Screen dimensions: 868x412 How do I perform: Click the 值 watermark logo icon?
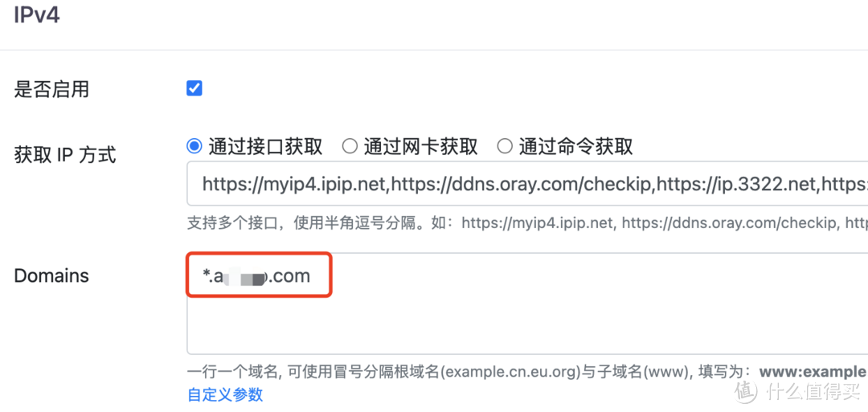point(745,392)
